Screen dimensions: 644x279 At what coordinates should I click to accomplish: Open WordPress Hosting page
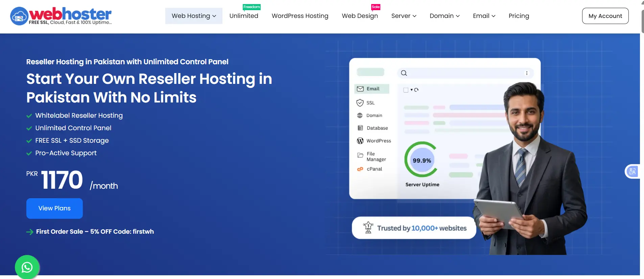300,16
